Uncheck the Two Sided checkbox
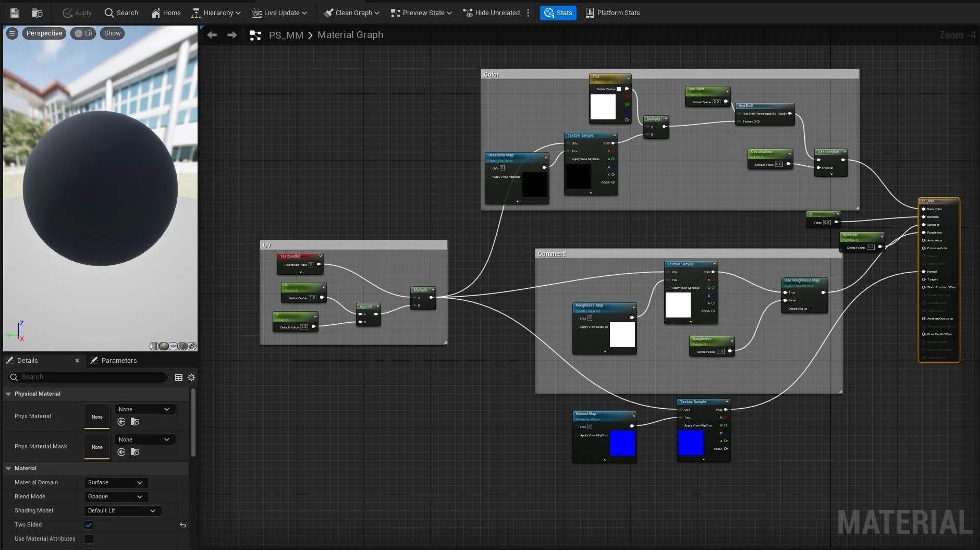The image size is (980, 550). coord(89,525)
